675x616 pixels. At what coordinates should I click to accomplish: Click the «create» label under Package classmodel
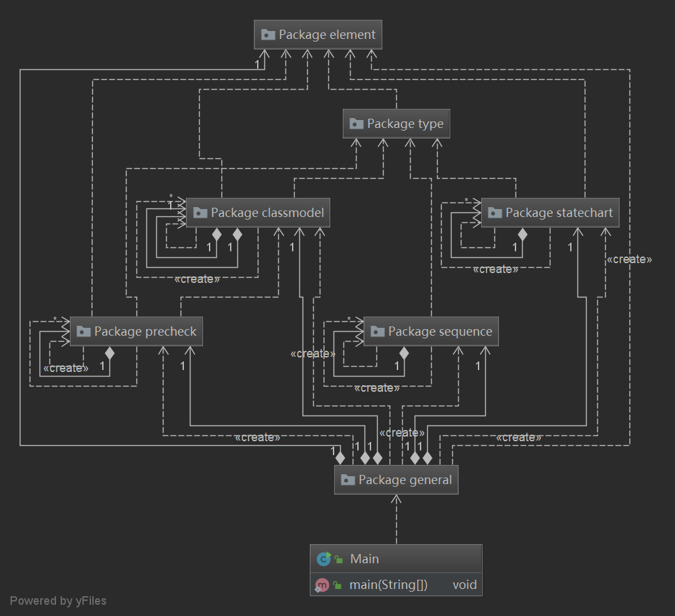[x=196, y=279]
